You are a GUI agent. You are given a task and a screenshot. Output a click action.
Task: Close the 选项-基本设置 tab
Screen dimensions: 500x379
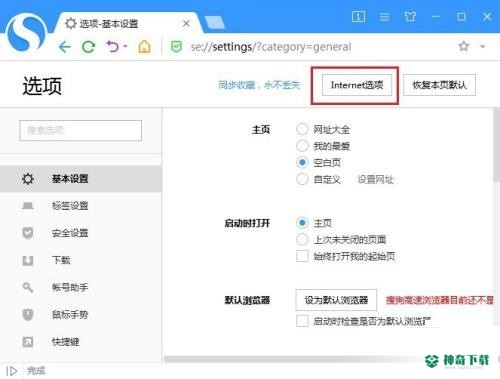tap(186, 24)
